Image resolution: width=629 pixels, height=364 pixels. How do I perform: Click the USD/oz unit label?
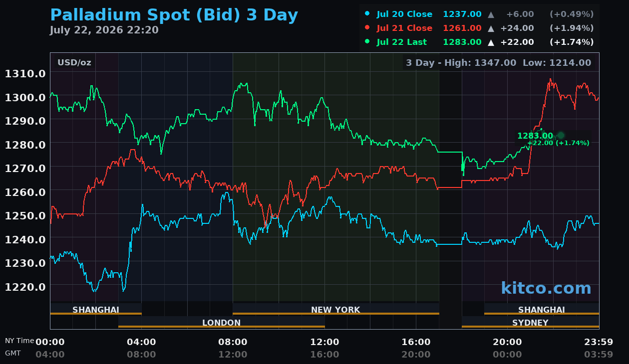click(74, 63)
